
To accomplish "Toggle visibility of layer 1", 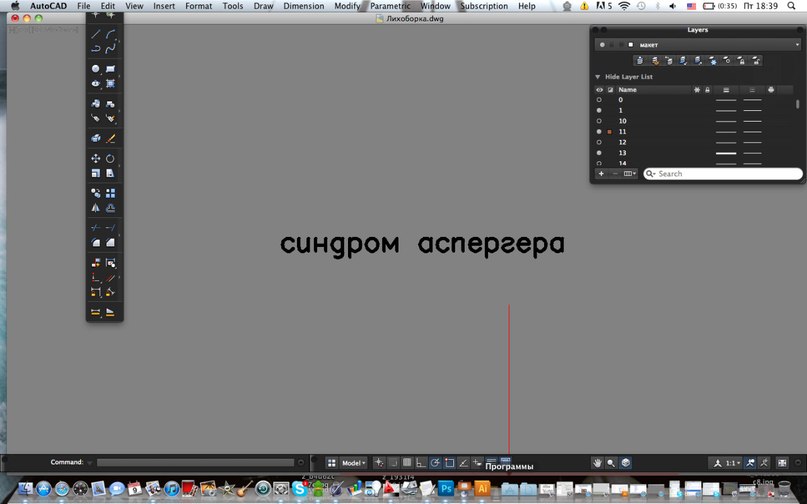I will pos(599,110).
